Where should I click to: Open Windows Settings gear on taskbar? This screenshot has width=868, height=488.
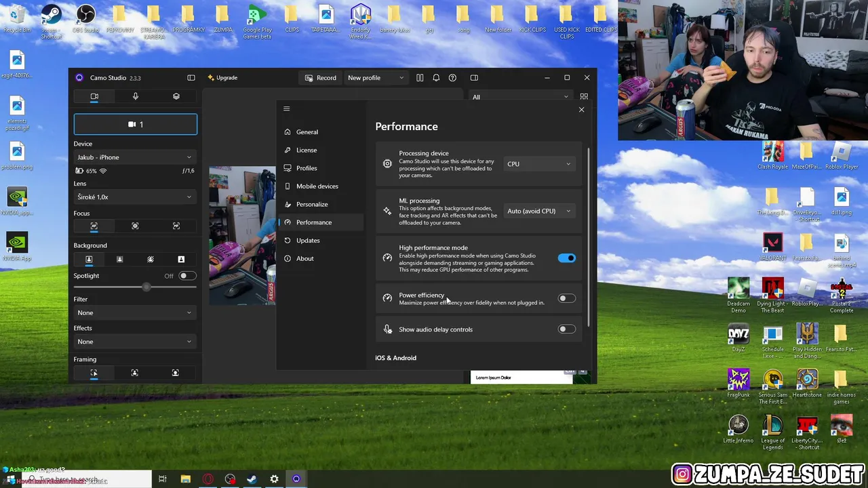pos(274,479)
